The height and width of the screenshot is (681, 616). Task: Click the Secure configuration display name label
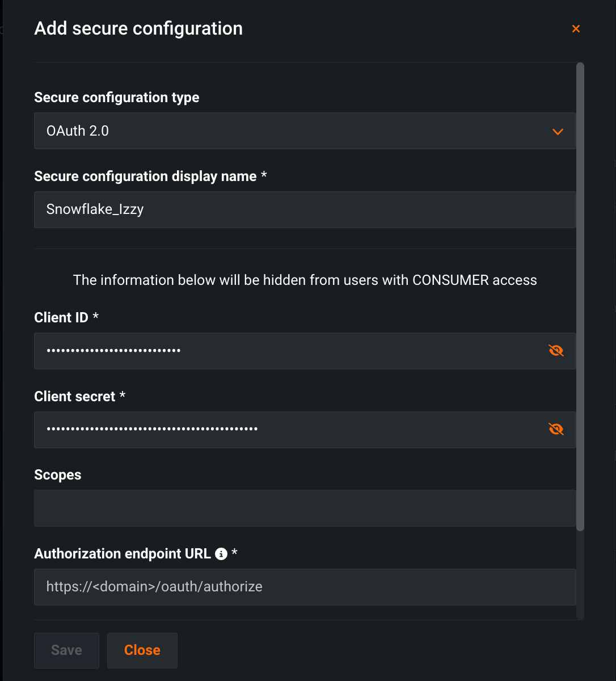click(145, 176)
